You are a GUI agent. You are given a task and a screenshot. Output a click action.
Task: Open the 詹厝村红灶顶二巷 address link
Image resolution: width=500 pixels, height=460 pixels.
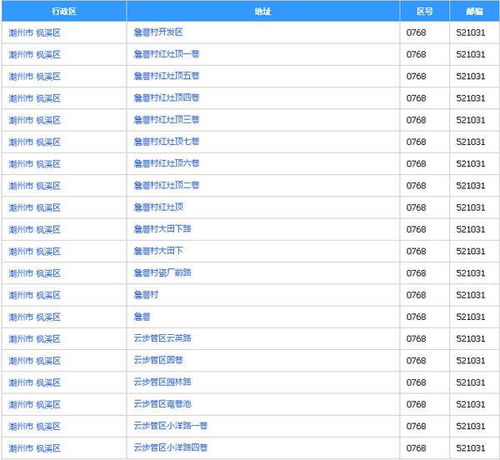click(166, 185)
